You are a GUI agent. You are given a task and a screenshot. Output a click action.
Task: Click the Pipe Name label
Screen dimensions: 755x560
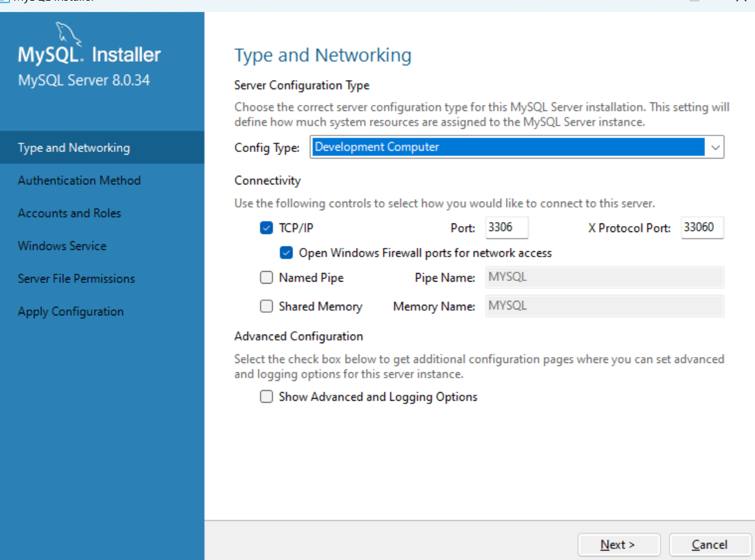(x=445, y=278)
